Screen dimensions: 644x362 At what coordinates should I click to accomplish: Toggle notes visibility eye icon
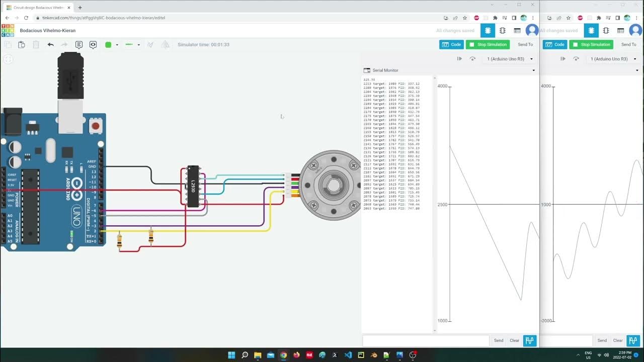93,45
